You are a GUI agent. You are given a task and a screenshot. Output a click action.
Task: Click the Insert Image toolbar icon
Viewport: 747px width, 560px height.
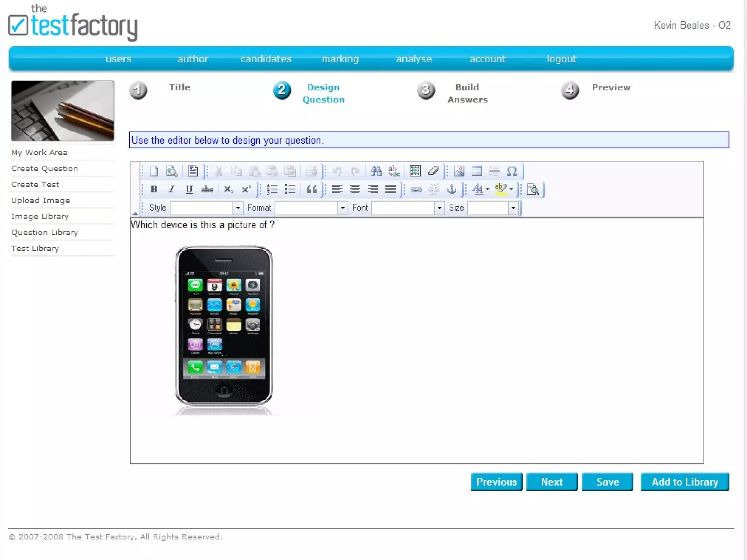[x=459, y=171]
